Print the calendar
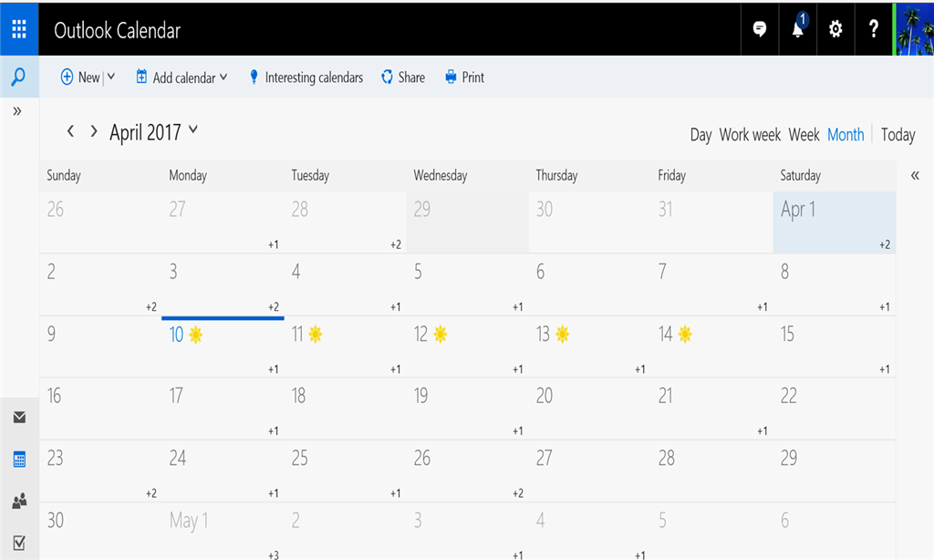 464,77
